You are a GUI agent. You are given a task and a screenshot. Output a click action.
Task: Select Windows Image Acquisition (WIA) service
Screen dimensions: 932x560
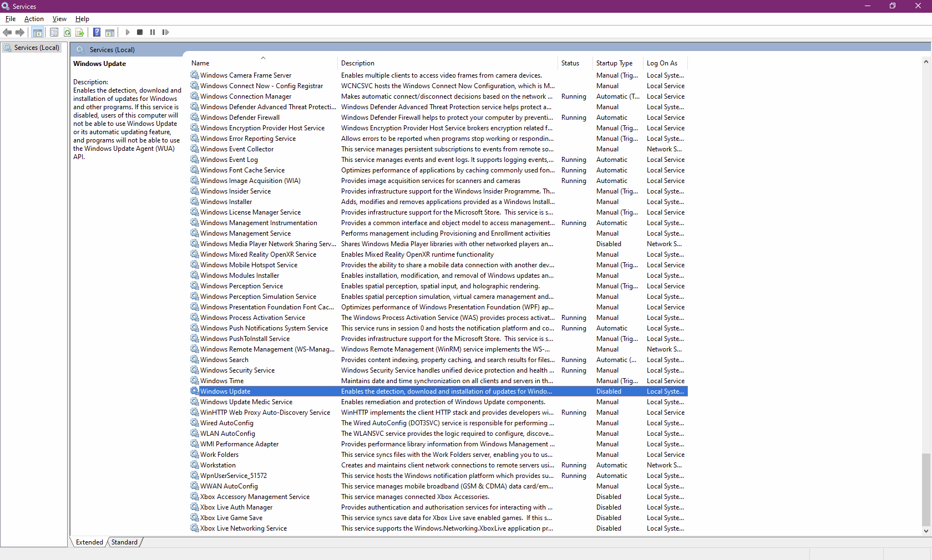(x=438, y=181)
